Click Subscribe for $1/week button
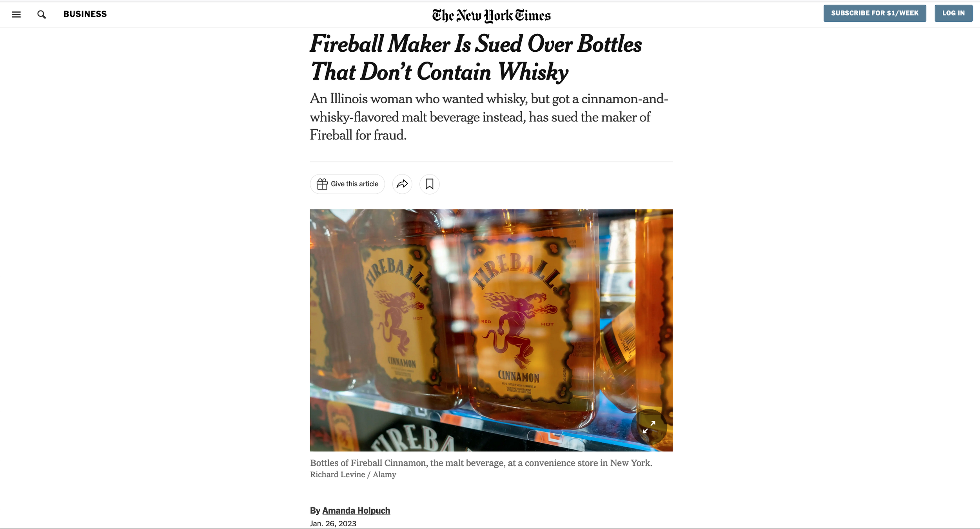The image size is (980, 529). (x=875, y=13)
